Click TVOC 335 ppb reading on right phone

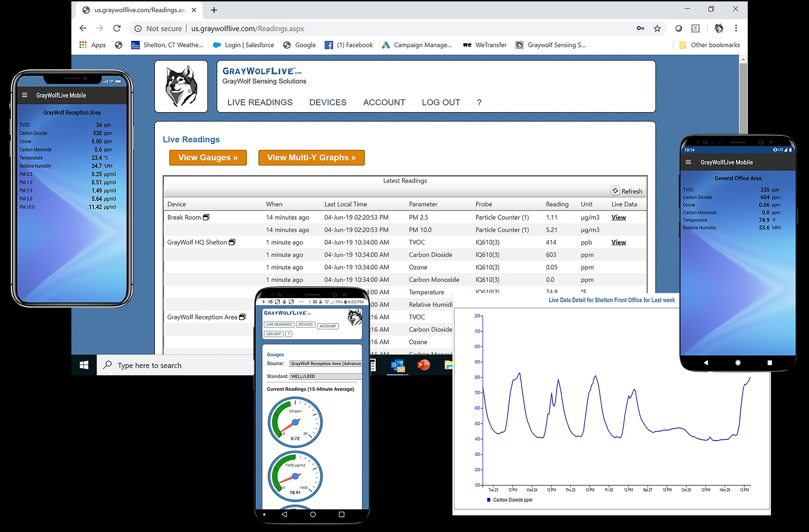[731, 189]
